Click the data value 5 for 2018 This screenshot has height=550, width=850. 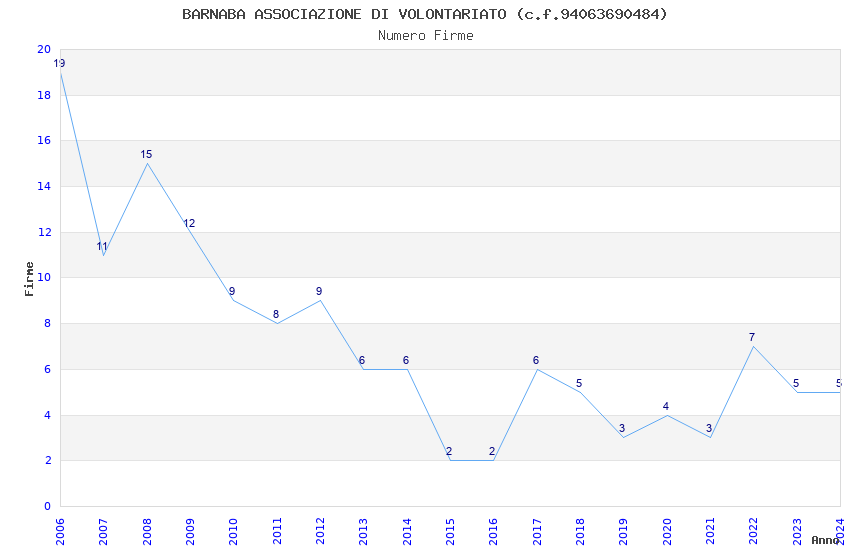coord(579,384)
